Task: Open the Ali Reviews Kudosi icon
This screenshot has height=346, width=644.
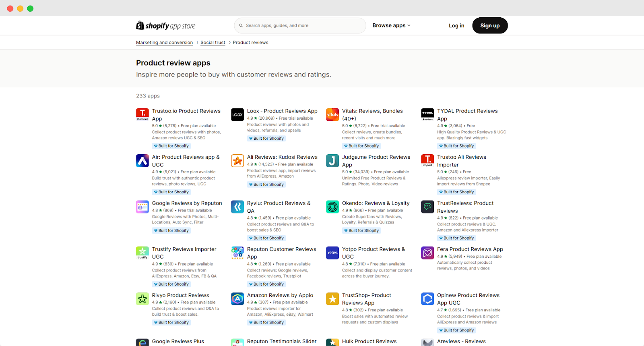Action: point(237,161)
